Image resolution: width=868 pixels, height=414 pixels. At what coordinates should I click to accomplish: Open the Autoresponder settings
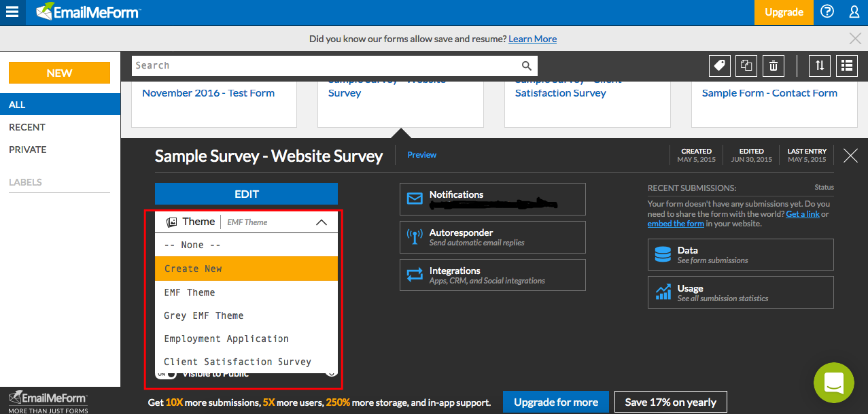coord(493,237)
